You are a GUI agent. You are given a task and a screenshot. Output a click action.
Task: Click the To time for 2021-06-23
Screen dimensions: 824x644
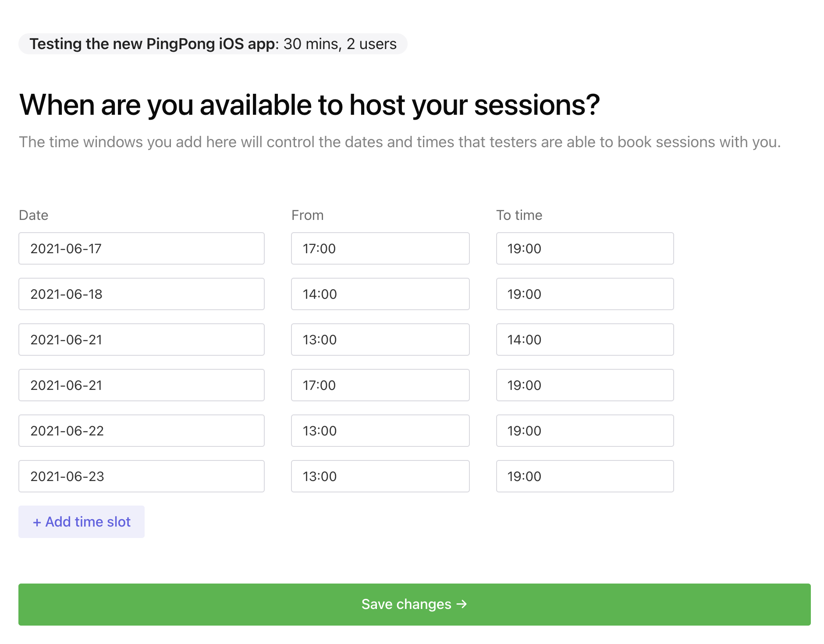pos(585,476)
